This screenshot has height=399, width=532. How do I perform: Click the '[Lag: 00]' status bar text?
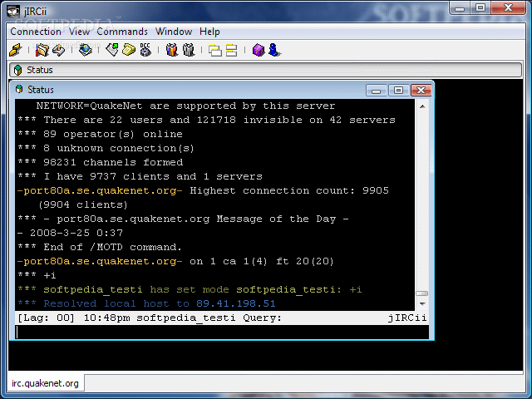[x=47, y=318]
